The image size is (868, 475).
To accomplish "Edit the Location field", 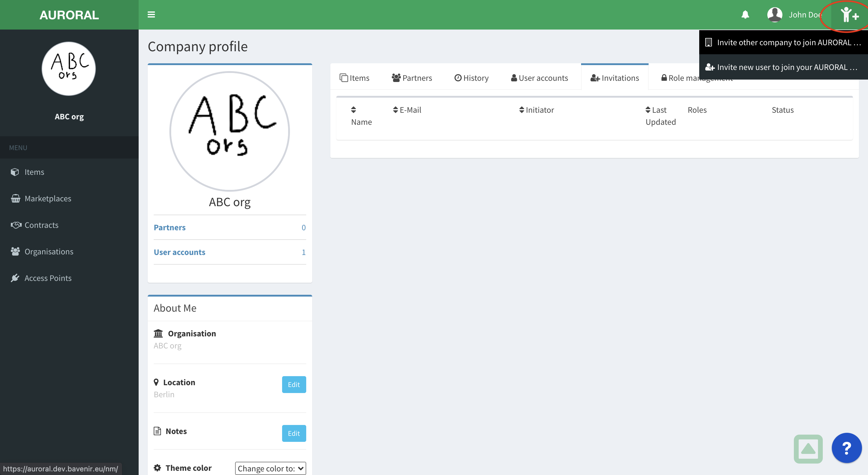I will click(x=294, y=384).
